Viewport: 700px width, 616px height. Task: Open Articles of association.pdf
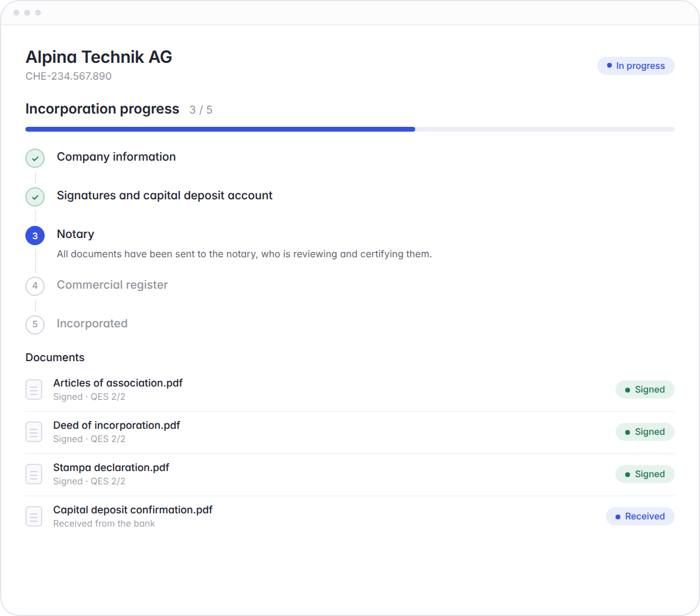[x=118, y=383]
